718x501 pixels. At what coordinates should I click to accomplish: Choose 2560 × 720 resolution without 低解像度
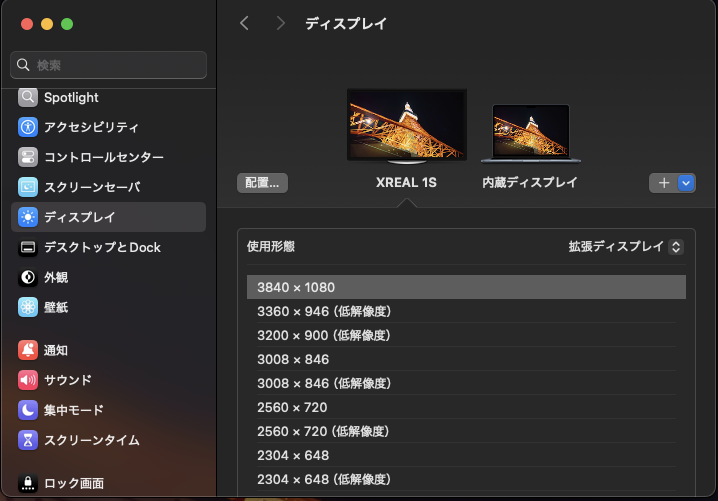[x=466, y=407]
